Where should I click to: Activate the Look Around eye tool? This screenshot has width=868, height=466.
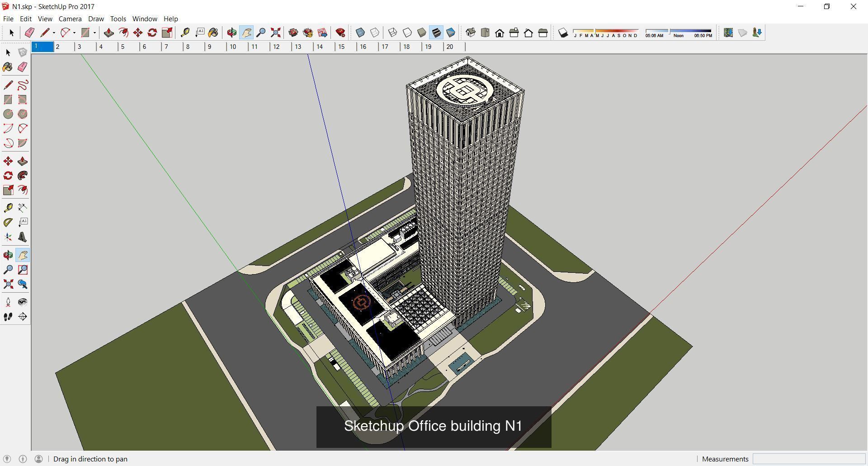click(23, 302)
